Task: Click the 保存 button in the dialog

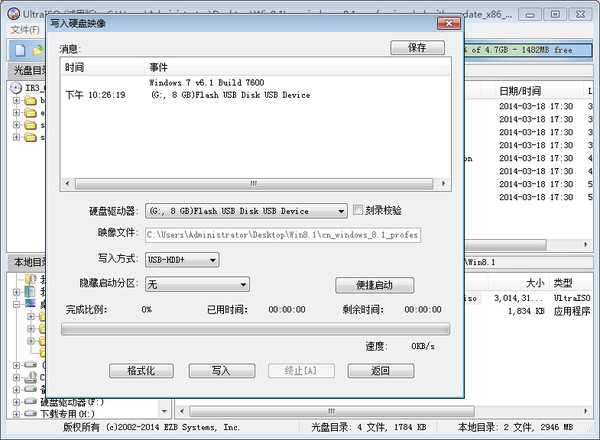Action: coord(417,48)
